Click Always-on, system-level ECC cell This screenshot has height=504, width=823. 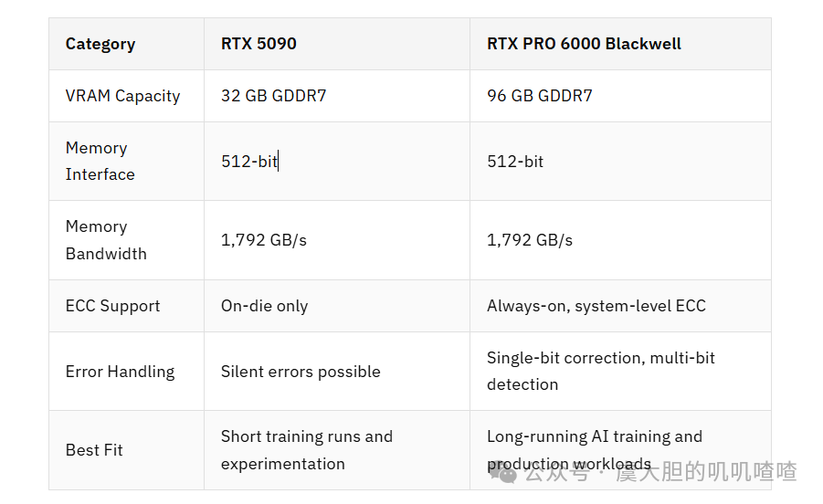[x=620, y=306]
